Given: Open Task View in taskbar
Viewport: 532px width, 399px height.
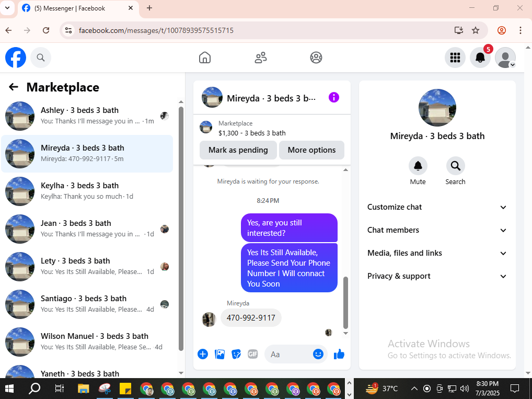Looking at the screenshot, I should (59, 389).
